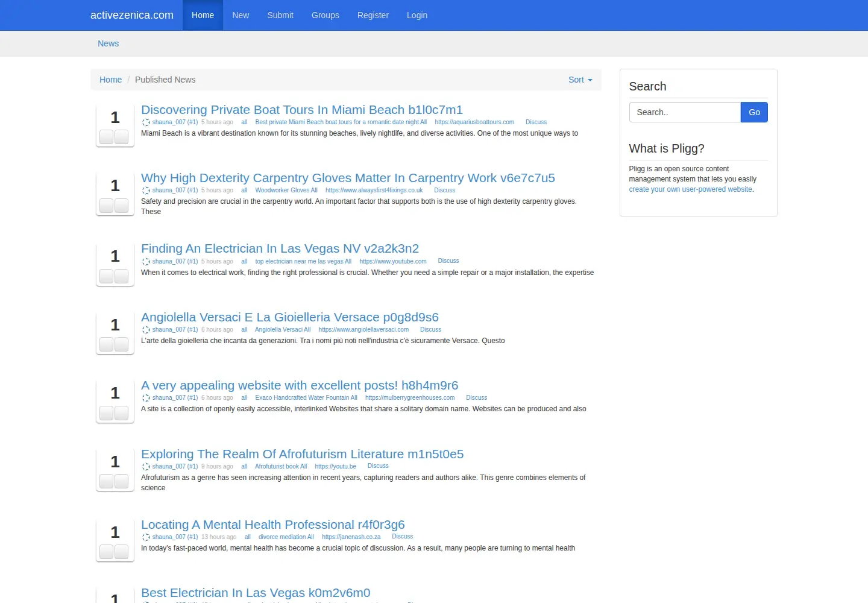Click Discuss on the appealing website story

[x=476, y=397]
